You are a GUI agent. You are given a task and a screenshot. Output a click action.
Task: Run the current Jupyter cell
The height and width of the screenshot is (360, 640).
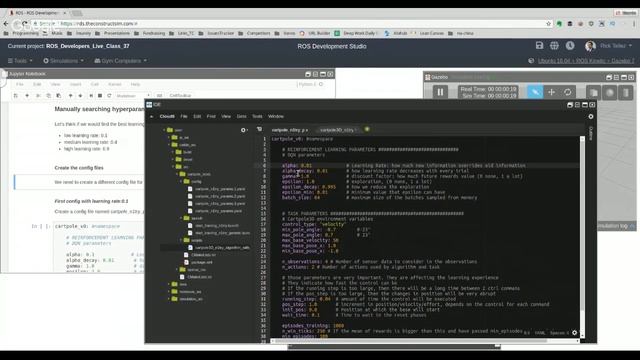pos(91,96)
